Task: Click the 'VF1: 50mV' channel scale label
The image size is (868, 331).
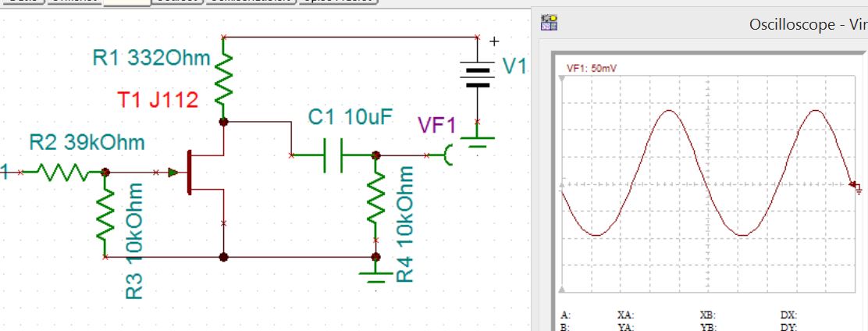Action: coord(592,68)
